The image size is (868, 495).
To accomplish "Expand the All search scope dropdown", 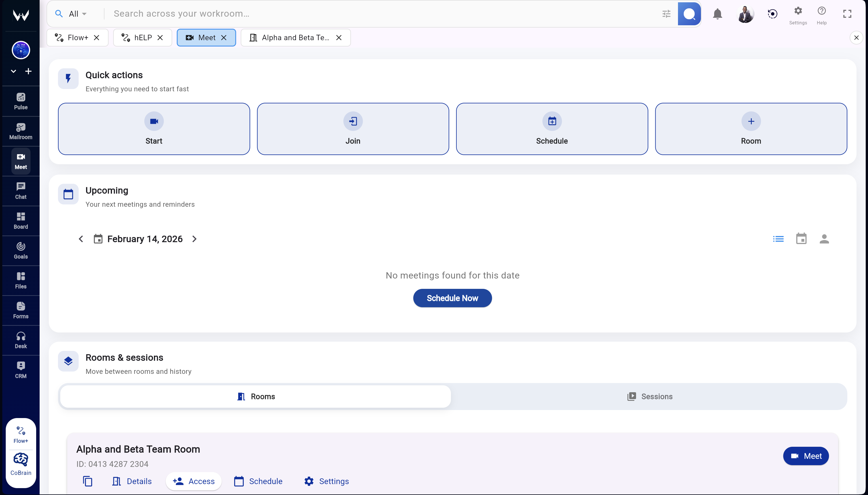I will [x=76, y=13].
